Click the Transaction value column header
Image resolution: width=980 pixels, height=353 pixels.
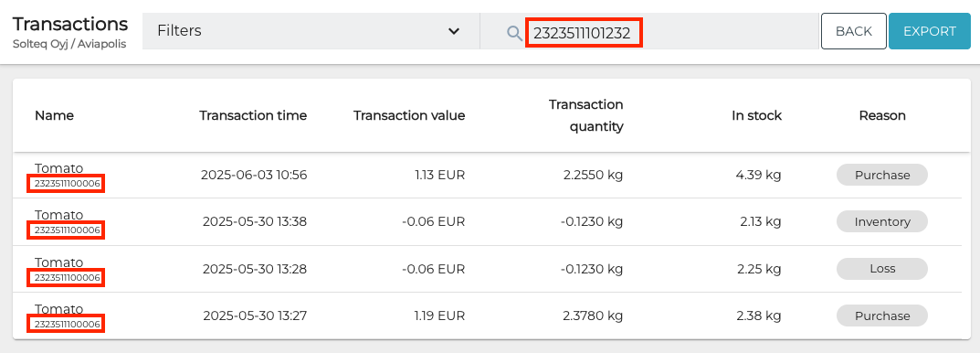[409, 115]
